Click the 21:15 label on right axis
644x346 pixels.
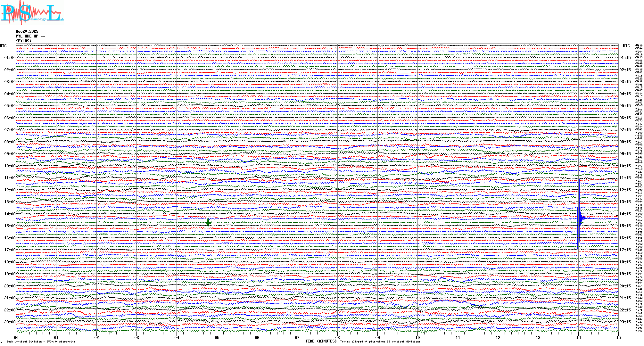[625, 298]
